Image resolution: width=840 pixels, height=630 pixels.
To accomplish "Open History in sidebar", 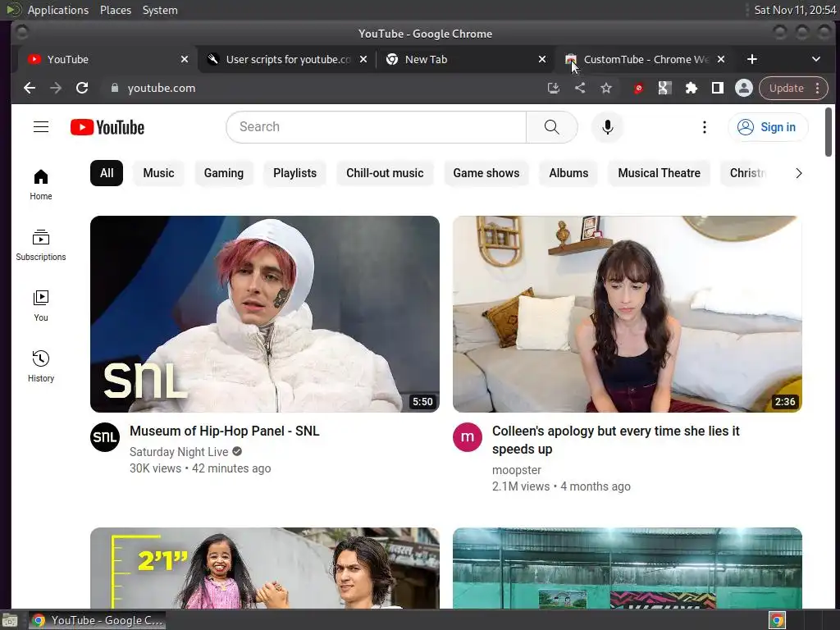I will click(x=41, y=367).
